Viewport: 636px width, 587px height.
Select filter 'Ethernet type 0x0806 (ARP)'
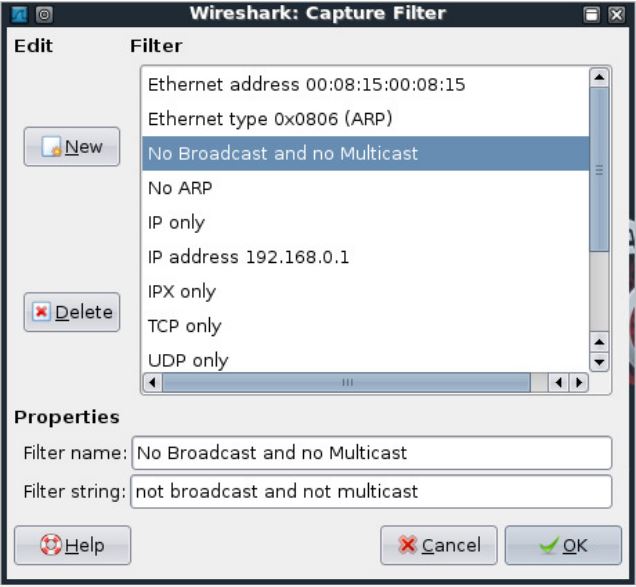pyautogui.click(x=365, y=119)
